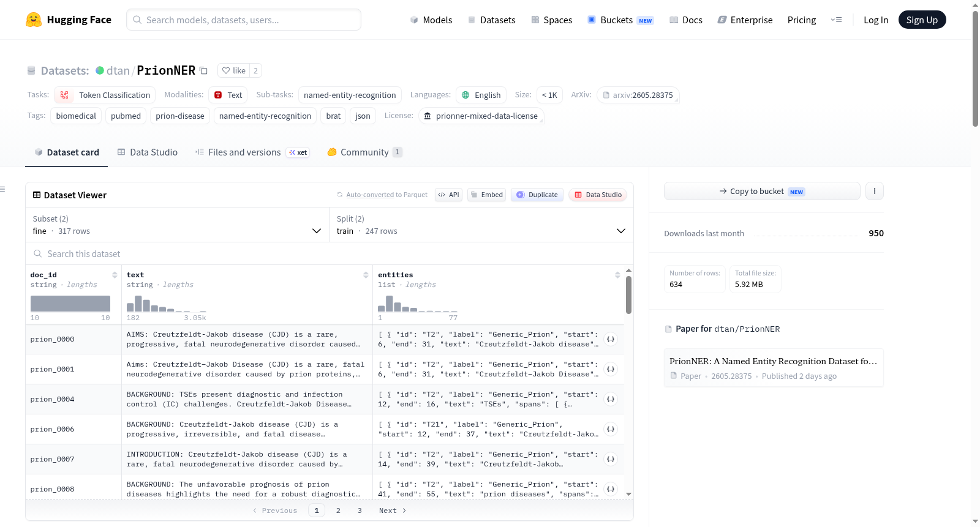Expand JSON cell for prion_0001 row

(x=611, y=369)
